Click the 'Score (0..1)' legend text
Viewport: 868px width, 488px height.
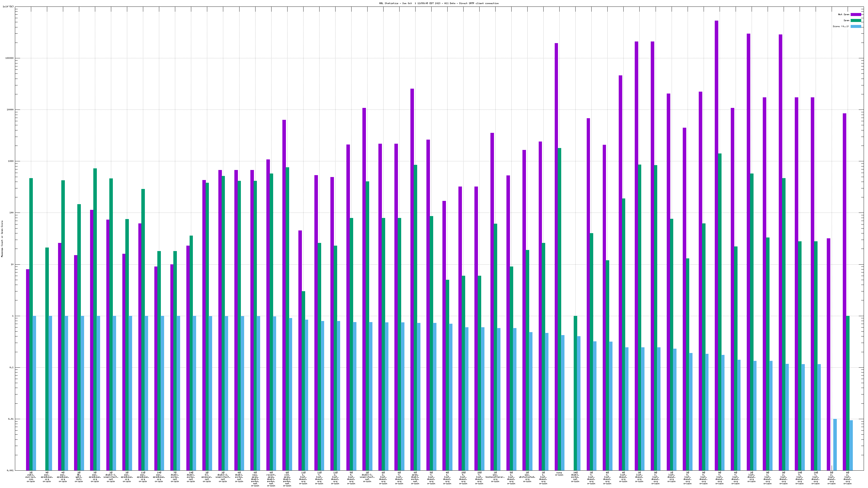tap(841, 26)
